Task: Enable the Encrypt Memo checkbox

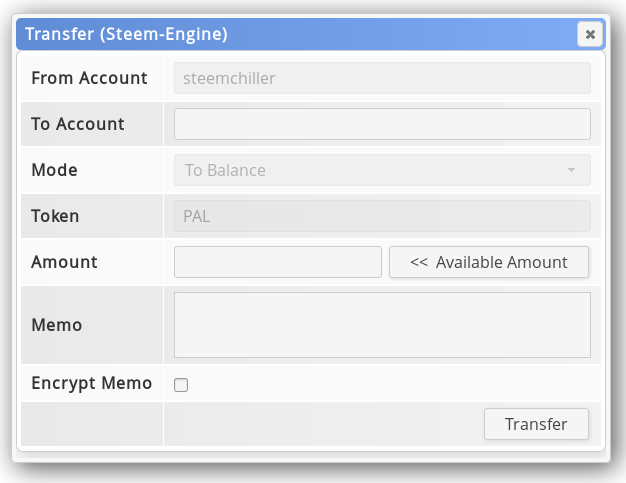Action: (181, 385)
